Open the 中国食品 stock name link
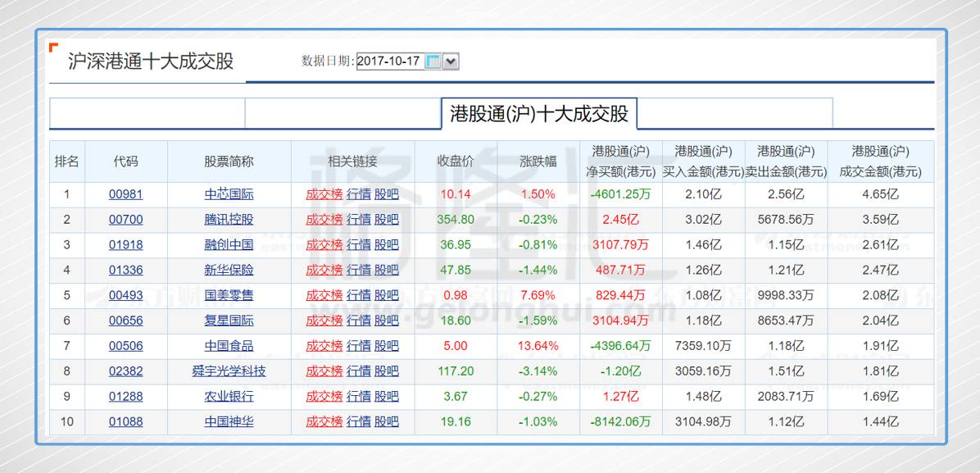 [229, 346]
